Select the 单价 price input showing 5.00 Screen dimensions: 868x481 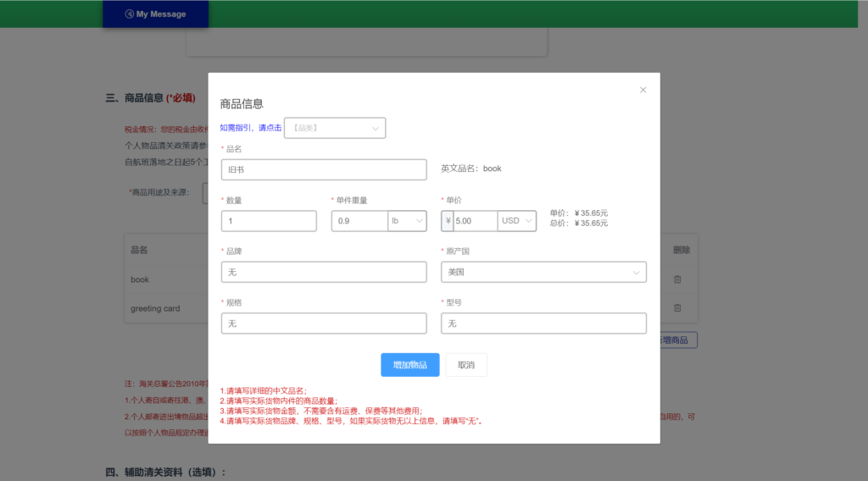pyautogui.click(x=475, y=221)
